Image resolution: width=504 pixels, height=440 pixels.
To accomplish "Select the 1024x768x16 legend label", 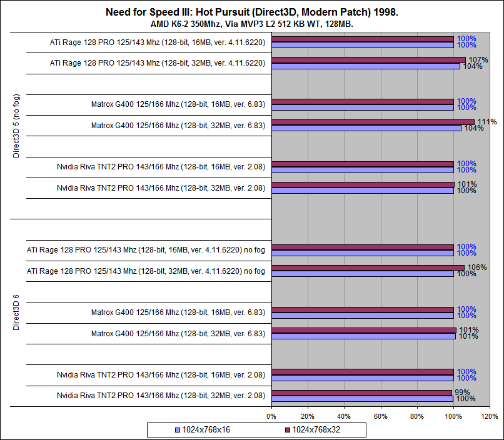I will point(206,430).
